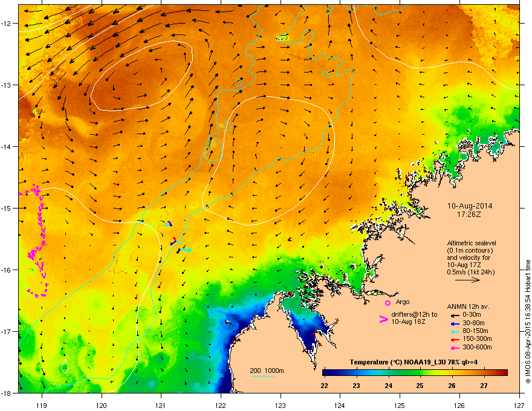Image resolution: width=532 pixels, height=411 pixels.
Task: Click the 0.5m/s velocity scale arrow
Action: pos(467,280)
